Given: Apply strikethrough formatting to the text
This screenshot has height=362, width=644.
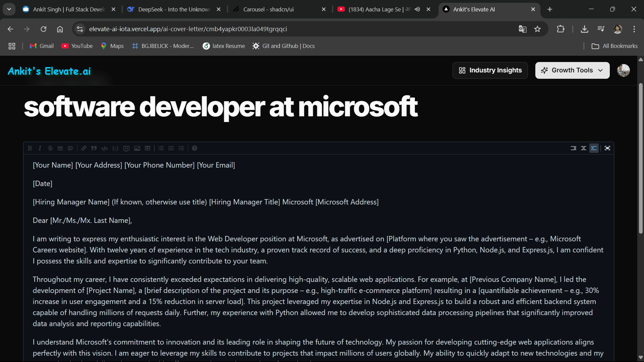Looking at the screenshot, I should point(50,148).
